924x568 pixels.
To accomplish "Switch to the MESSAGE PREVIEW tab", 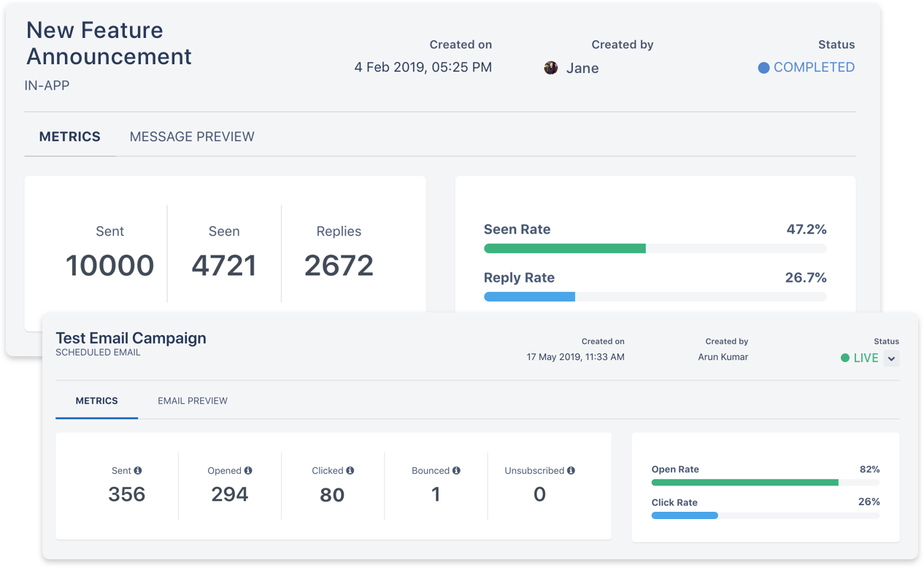I will [x=192, y=137].
